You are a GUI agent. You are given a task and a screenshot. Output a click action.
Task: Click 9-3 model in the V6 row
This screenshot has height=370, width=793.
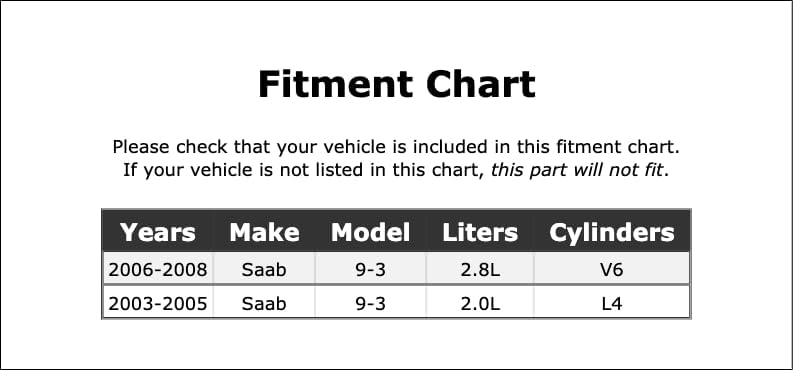(370, 270)
